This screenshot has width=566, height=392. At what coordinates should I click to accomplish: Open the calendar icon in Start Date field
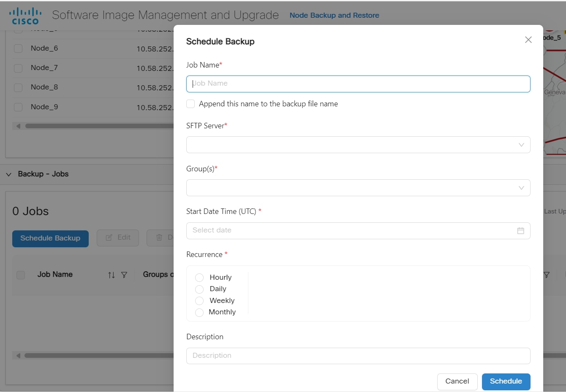(x=520, y=231)
